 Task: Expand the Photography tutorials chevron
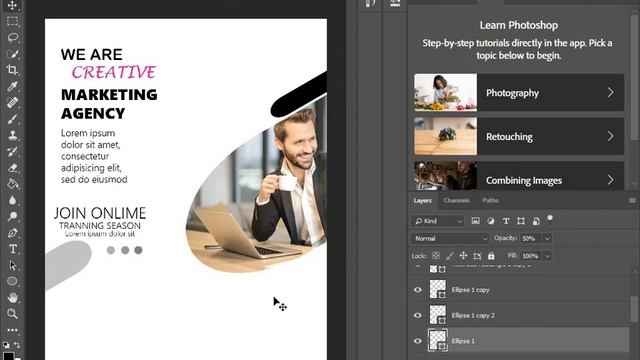pyautogui.click(x=610, y=93)
